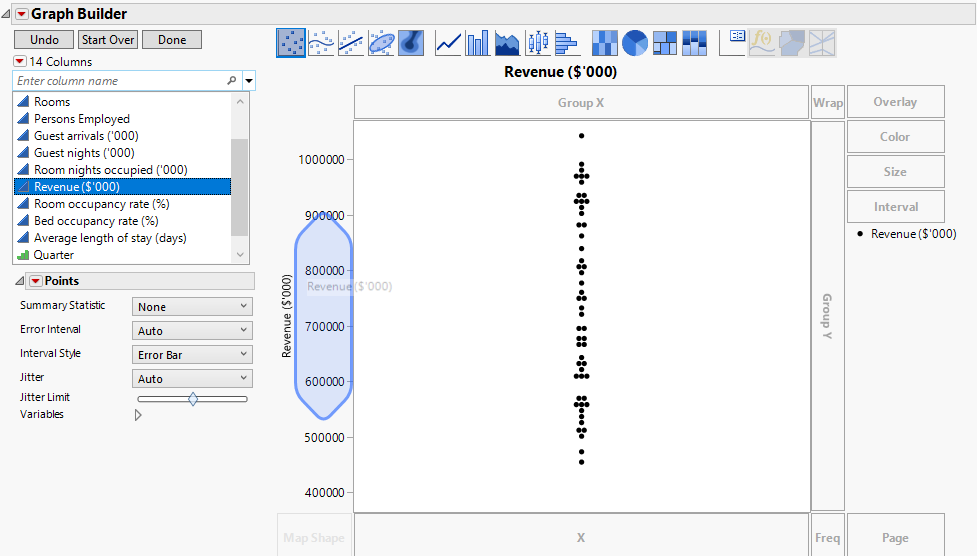The image size is (977, 556).
Task: Select the Room nights occupied ('000) column
Action: click(122, 170)
